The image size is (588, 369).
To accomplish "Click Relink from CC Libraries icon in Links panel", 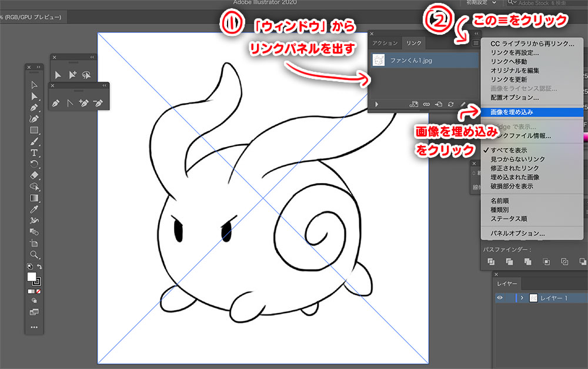I will click(413, 104).
